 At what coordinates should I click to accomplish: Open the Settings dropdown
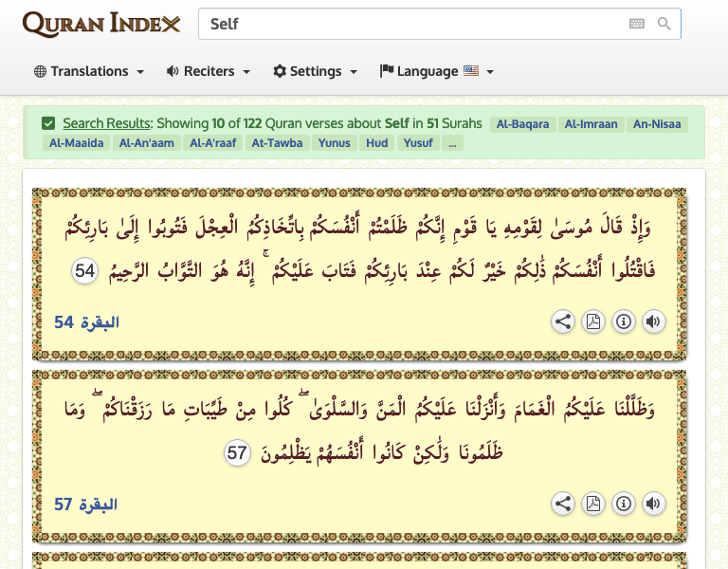coord(316,71)
